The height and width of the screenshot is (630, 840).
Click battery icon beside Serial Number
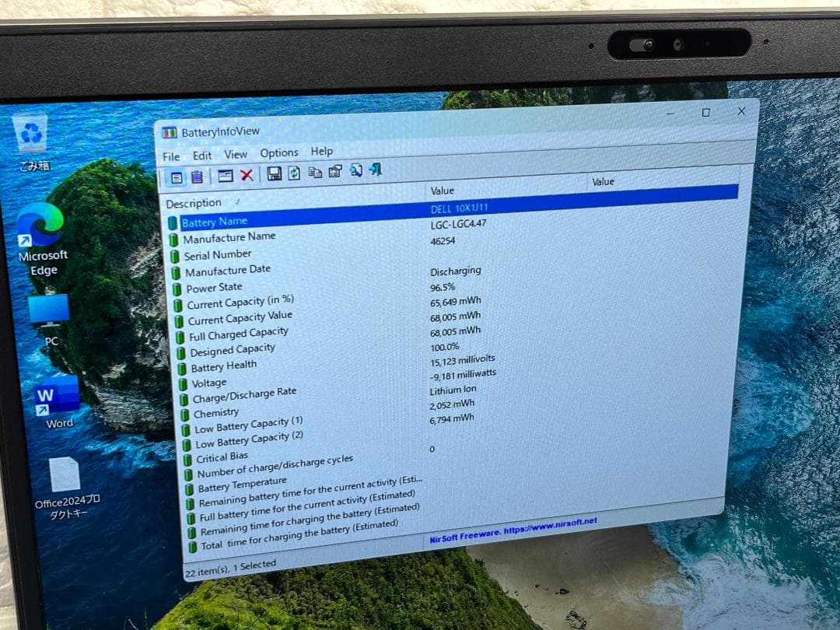[175, 257]
